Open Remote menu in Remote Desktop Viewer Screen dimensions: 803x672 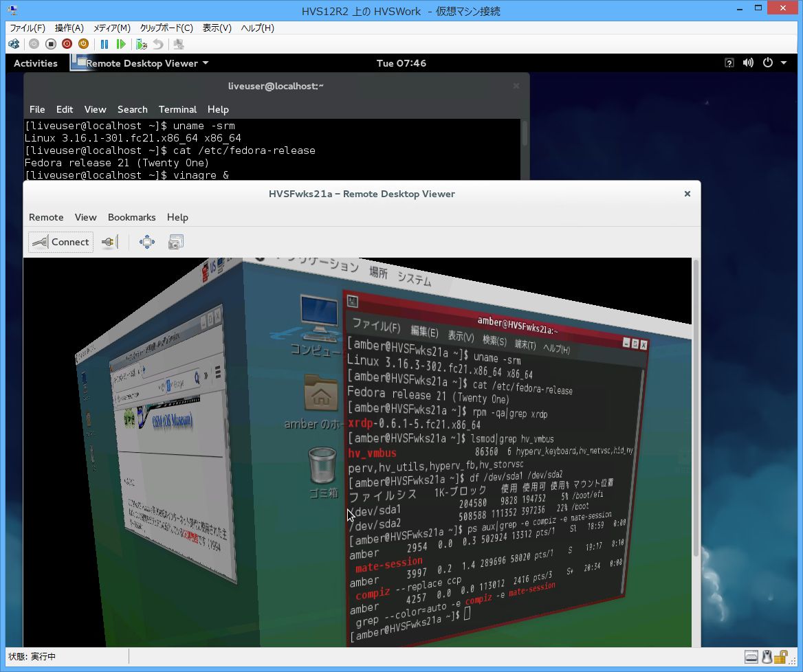tap(46, 218)
